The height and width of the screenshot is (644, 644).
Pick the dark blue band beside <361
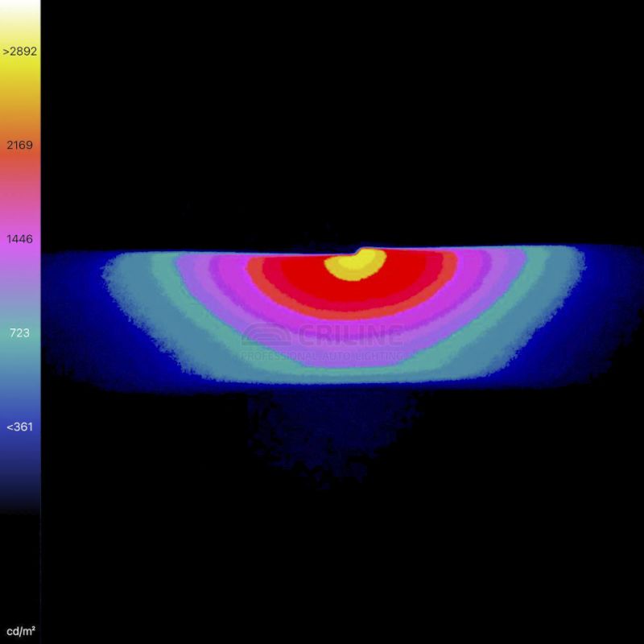point(20,451)
